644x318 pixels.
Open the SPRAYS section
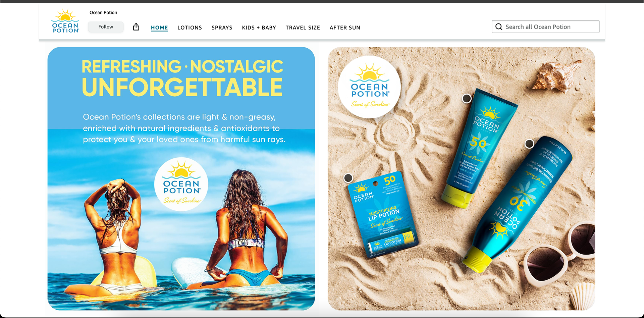tap(222, 28)
